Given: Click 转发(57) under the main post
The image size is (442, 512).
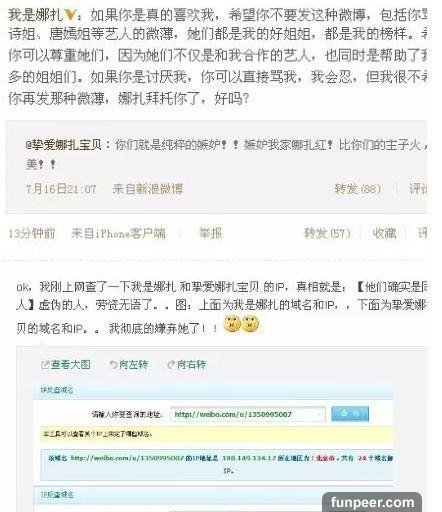Looking at the screenshot, I should 327,233.
